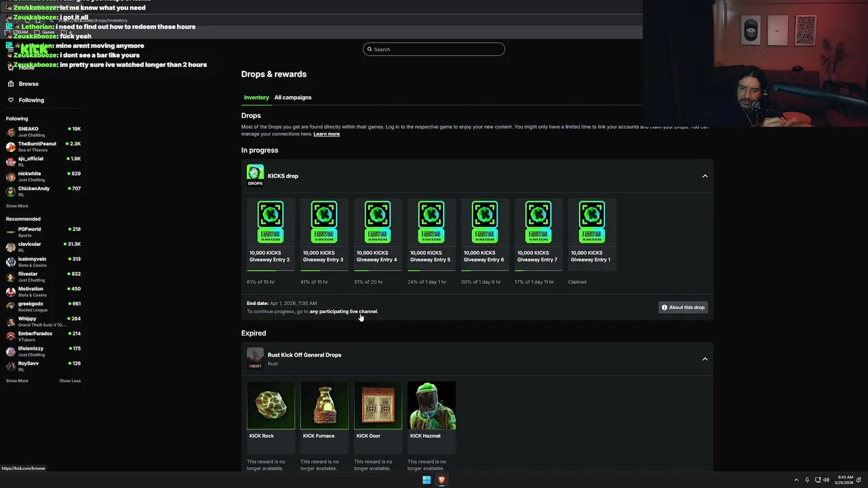Show More recommended channels
Screen dimensions: 868x488
pos(17,381)
